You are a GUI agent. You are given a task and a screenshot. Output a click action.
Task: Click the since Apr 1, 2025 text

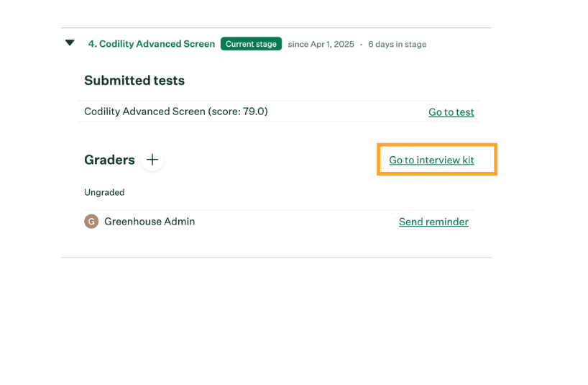[321, 45]
